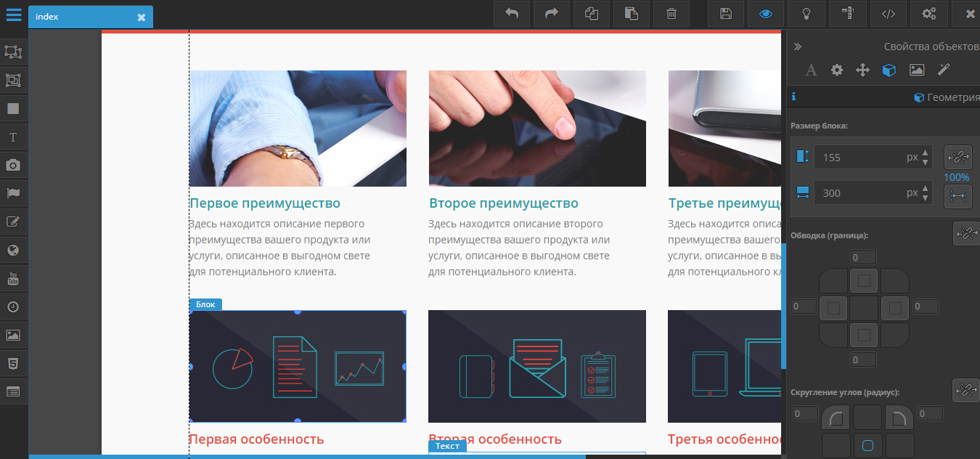
Task: Select the top-right rounded corner button
Action: [x=899, y=418]
